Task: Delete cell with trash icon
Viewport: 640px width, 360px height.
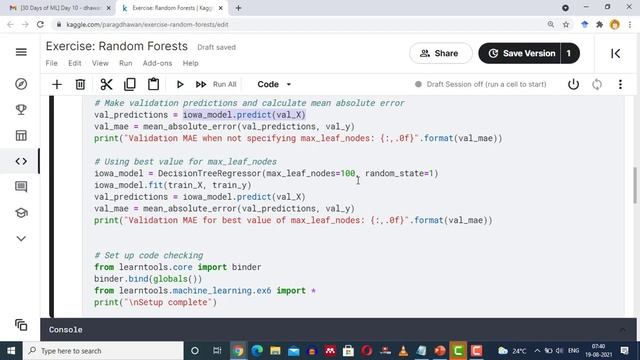Action: click(x=80, y=84)
